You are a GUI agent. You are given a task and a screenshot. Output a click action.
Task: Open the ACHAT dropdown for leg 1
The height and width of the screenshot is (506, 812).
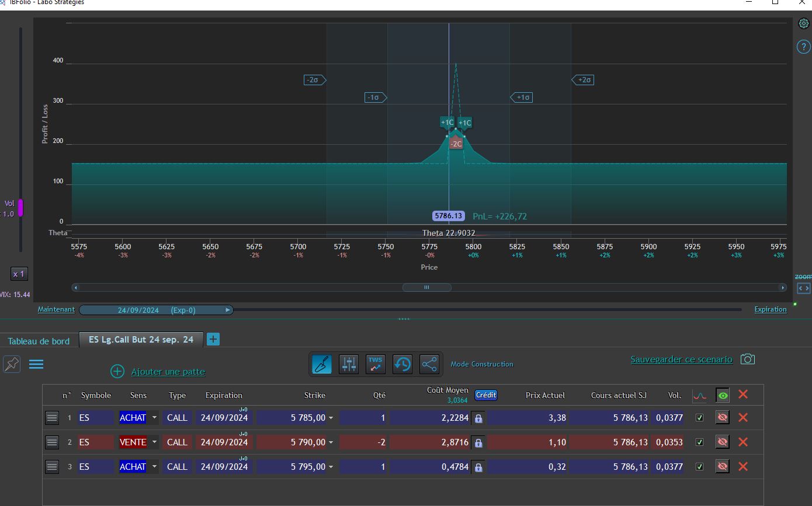tap(154, 418)
